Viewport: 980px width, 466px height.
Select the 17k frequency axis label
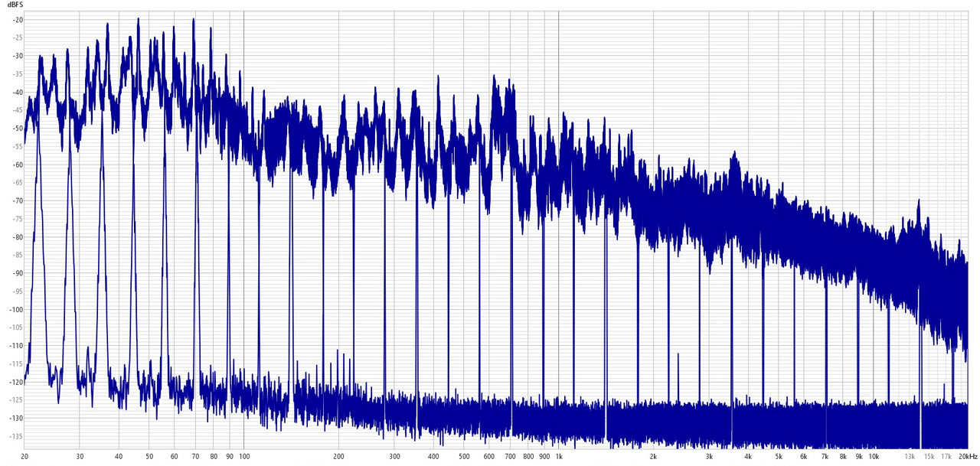click(x=946, y=456)
